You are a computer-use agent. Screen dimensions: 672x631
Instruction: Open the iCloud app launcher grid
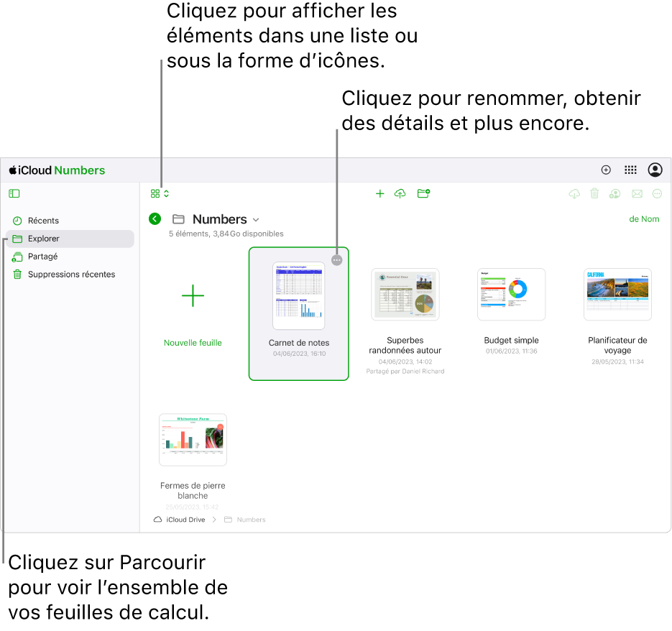pos(630,170)
